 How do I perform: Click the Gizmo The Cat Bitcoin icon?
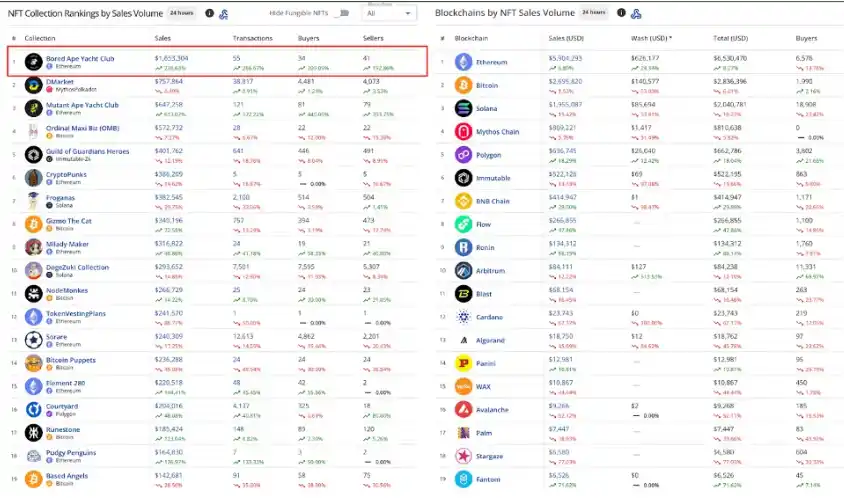tap(33, 224)
